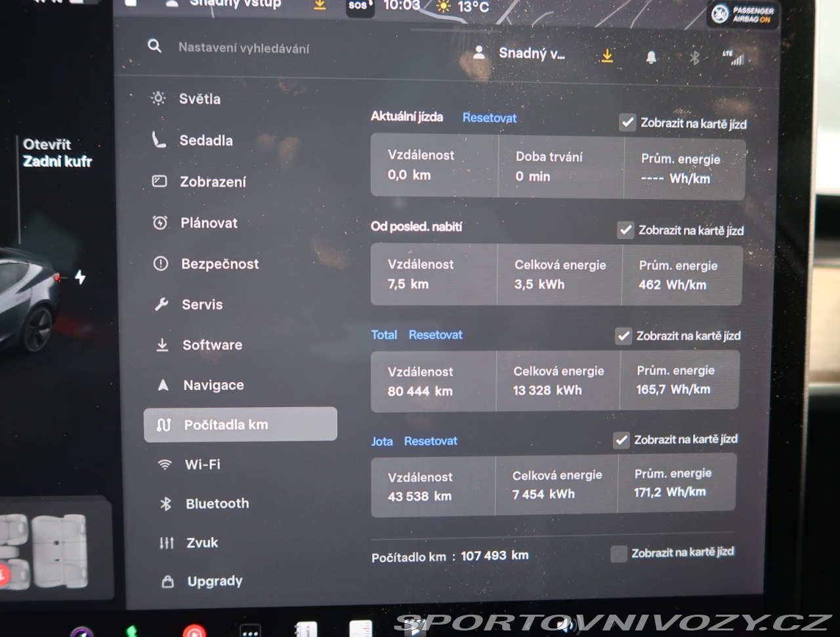Open Světla lights settings
840x637 pixels.
coord(199,99)
